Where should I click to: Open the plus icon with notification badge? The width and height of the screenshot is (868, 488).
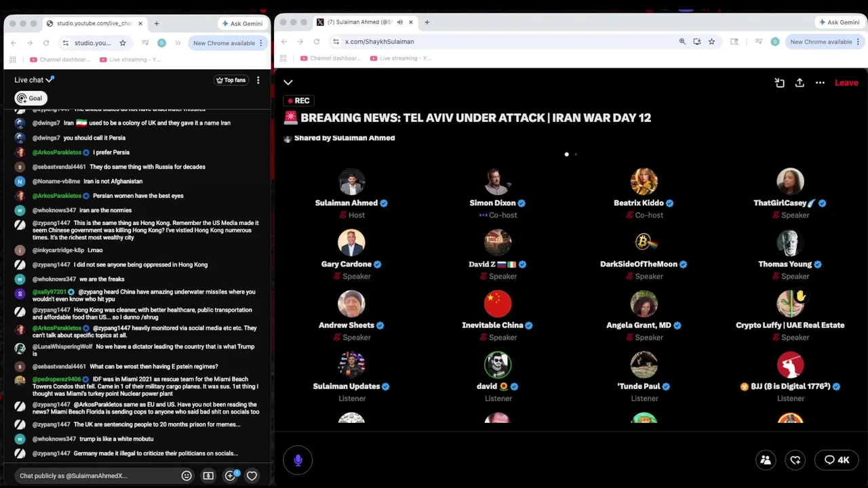pos(231,476)
